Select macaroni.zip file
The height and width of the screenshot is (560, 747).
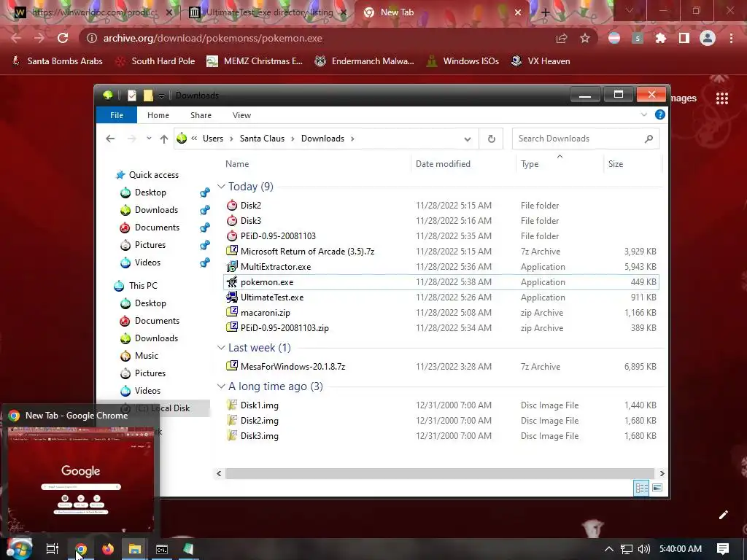pyautogui.click(x=266, y=313)
